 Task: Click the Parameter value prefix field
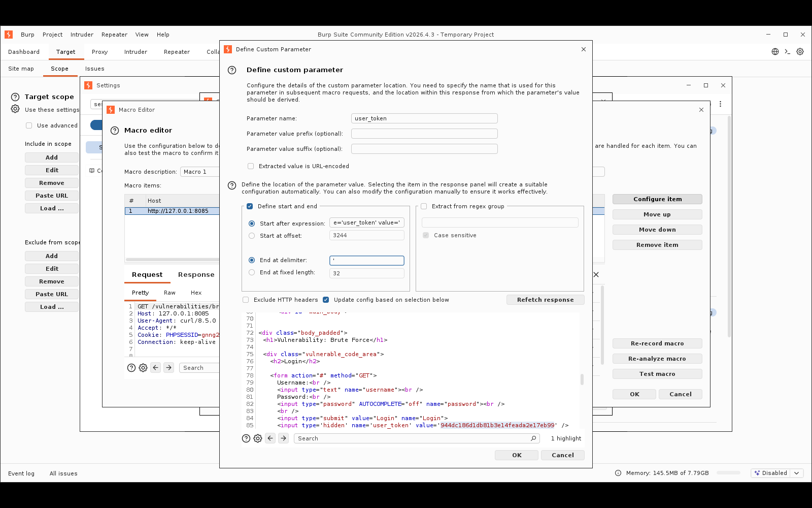point(424,134)
